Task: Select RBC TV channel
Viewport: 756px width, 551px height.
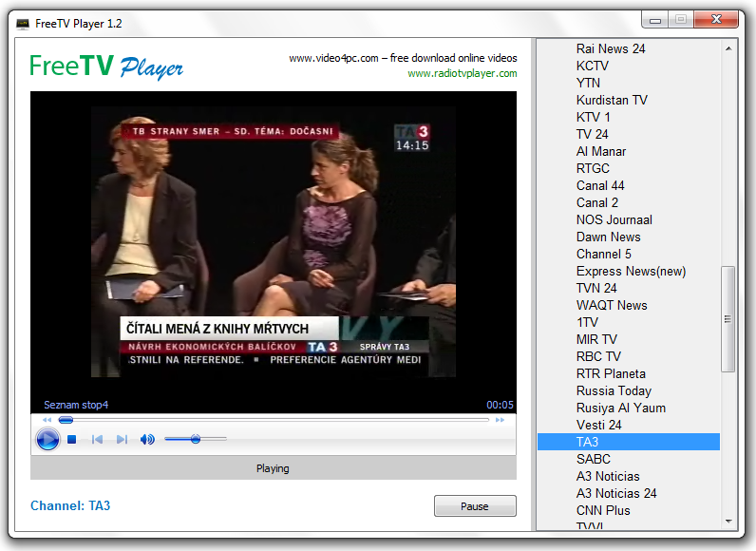Action: point(628,357)
